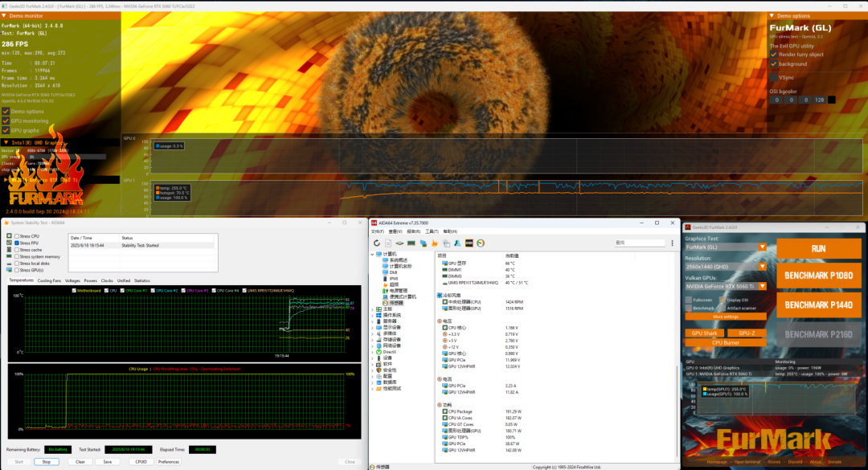Switch to the Statistics tab
The image size is (868, 470).
(141, 280)
